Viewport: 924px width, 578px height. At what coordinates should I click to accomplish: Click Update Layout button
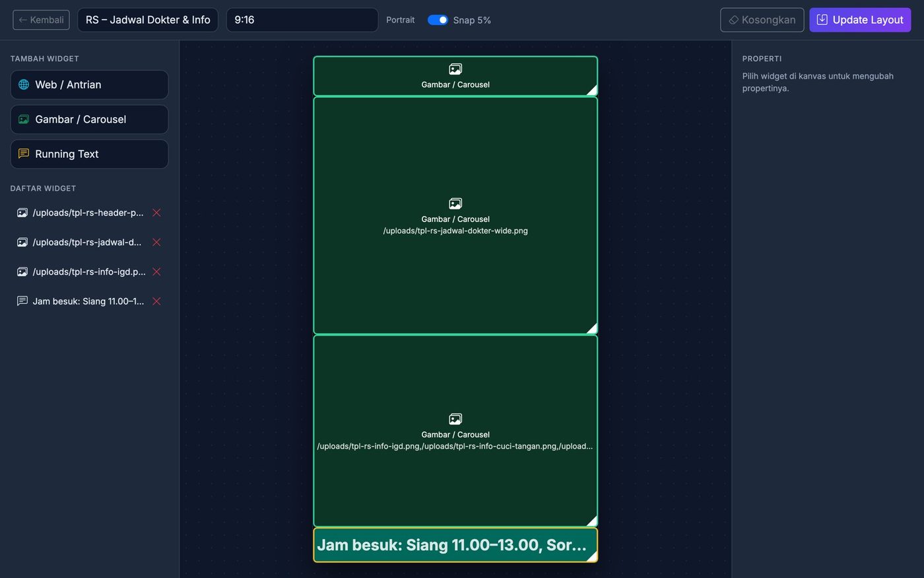[860, 20]
